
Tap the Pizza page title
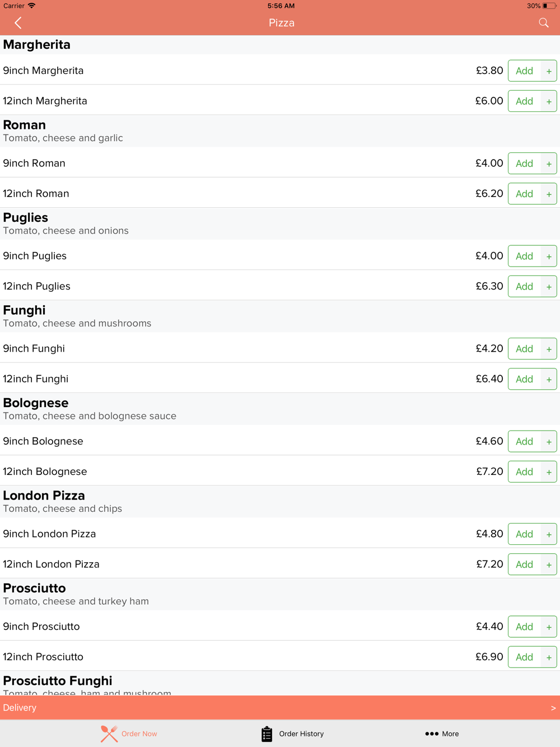282,23
